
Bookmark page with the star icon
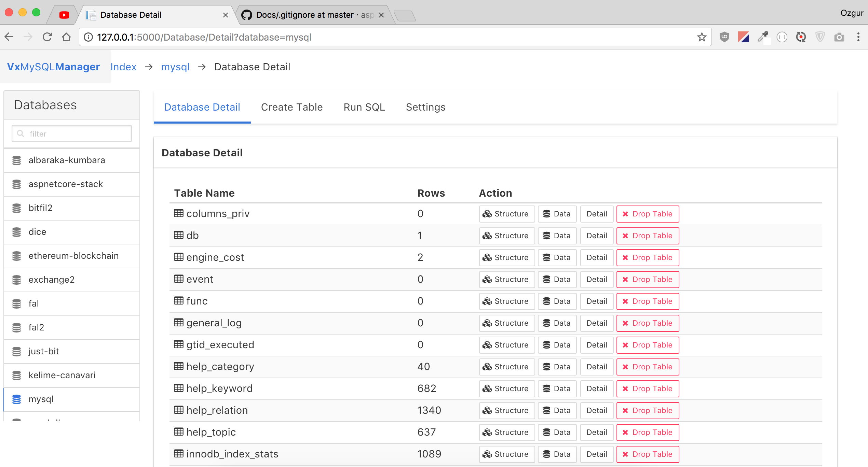pos(702,37)
